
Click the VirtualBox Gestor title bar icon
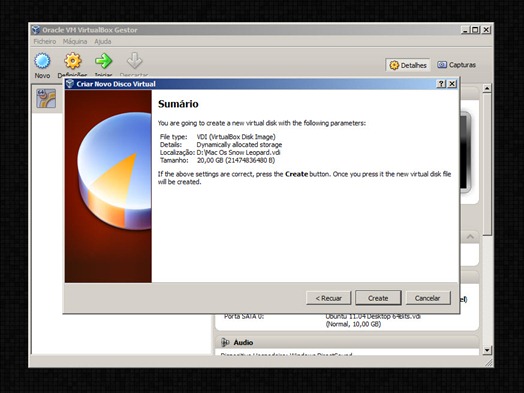[36, 30]
